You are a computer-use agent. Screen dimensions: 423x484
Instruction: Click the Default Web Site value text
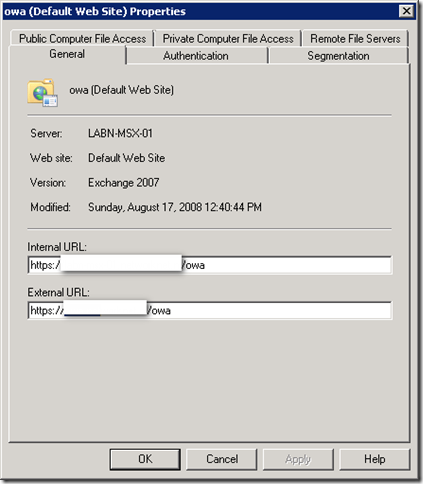point(127,158)
